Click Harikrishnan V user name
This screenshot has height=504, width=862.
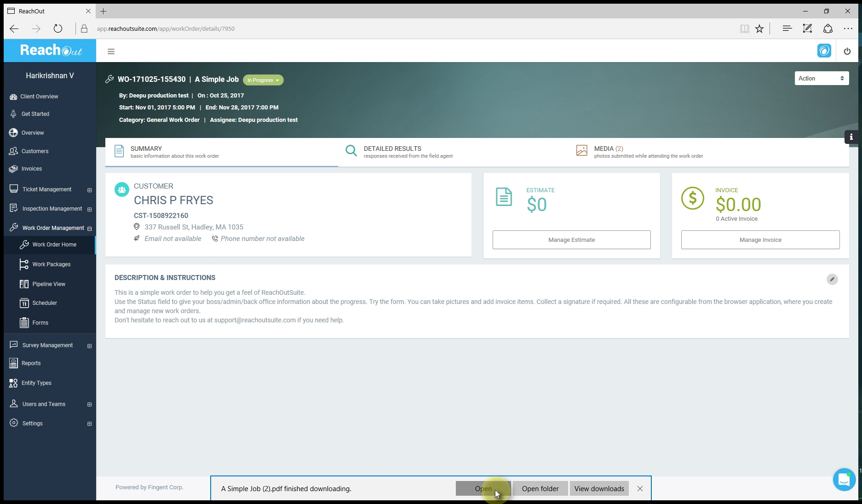(50, 76)
